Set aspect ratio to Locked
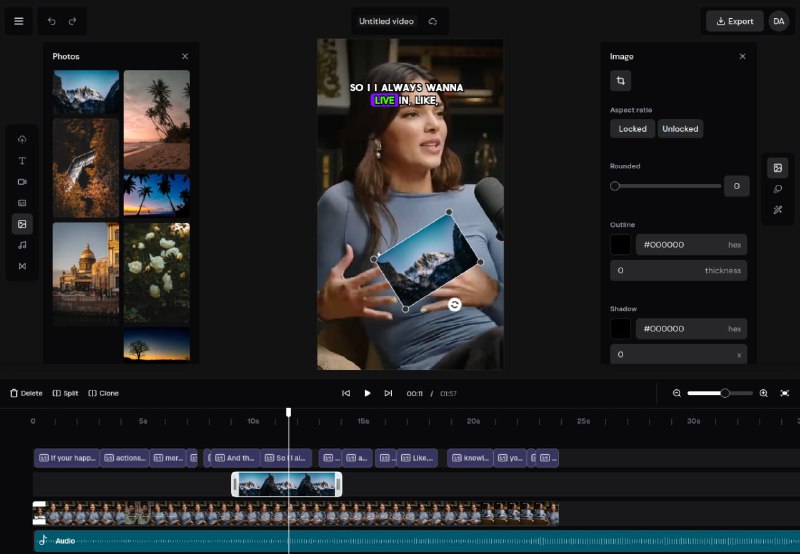 point(632,129)
